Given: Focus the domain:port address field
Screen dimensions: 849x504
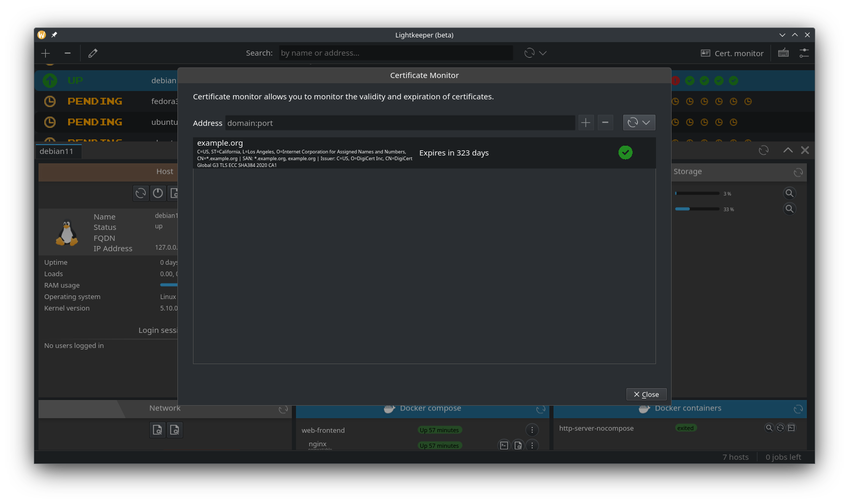Looking at the screenshot, I should (400, 123).
